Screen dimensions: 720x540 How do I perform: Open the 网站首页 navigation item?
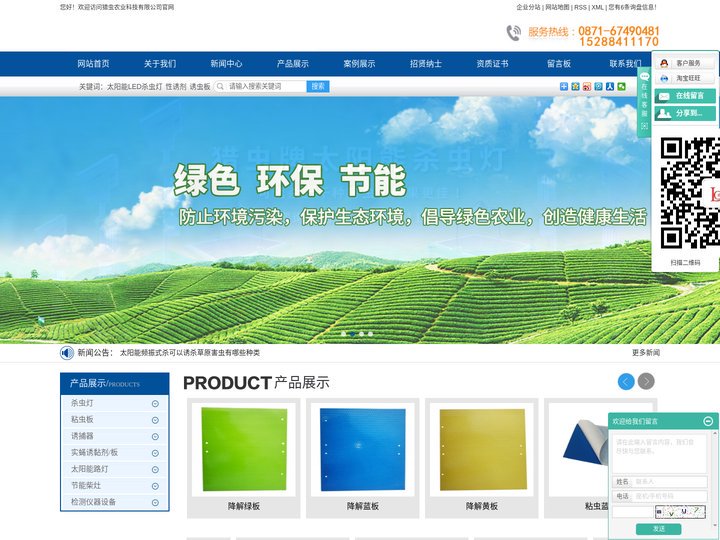click(93, 64)
